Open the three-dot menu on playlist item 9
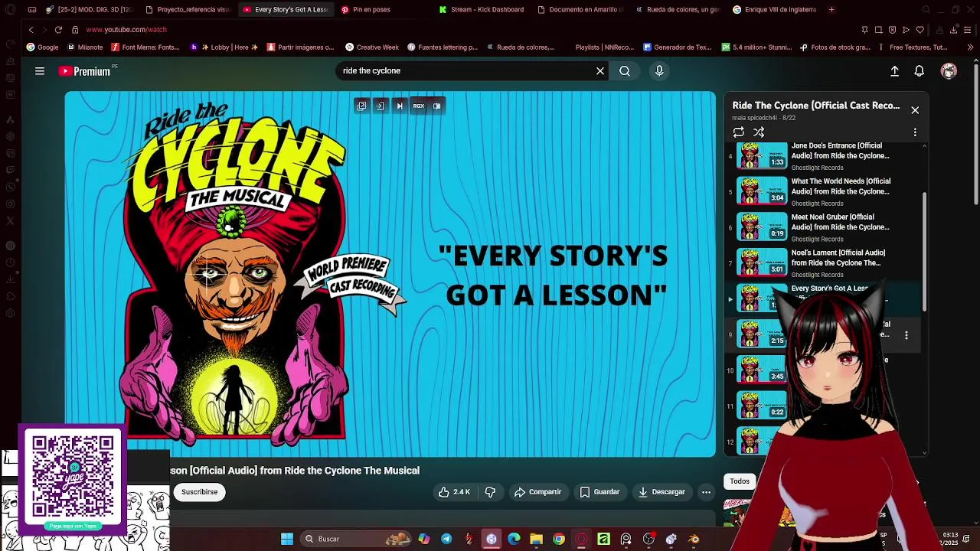The height and width of the screenshot is (551, 980). [906, 335]
